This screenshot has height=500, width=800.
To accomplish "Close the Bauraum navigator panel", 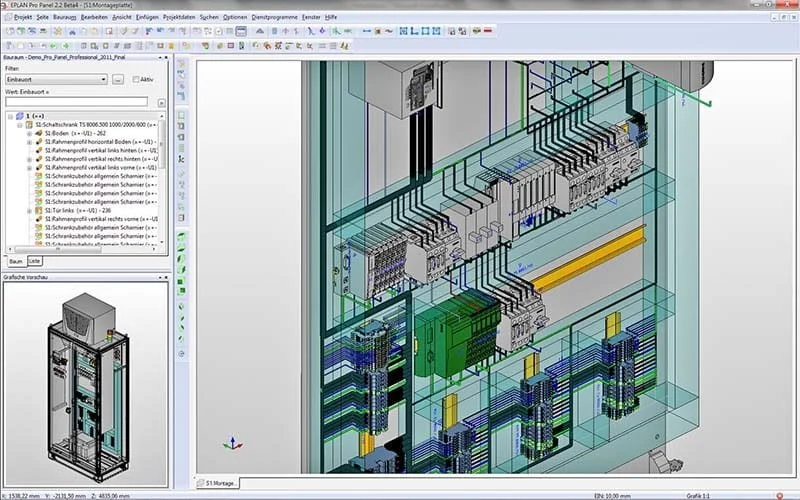I will click(x=166, y=57).
